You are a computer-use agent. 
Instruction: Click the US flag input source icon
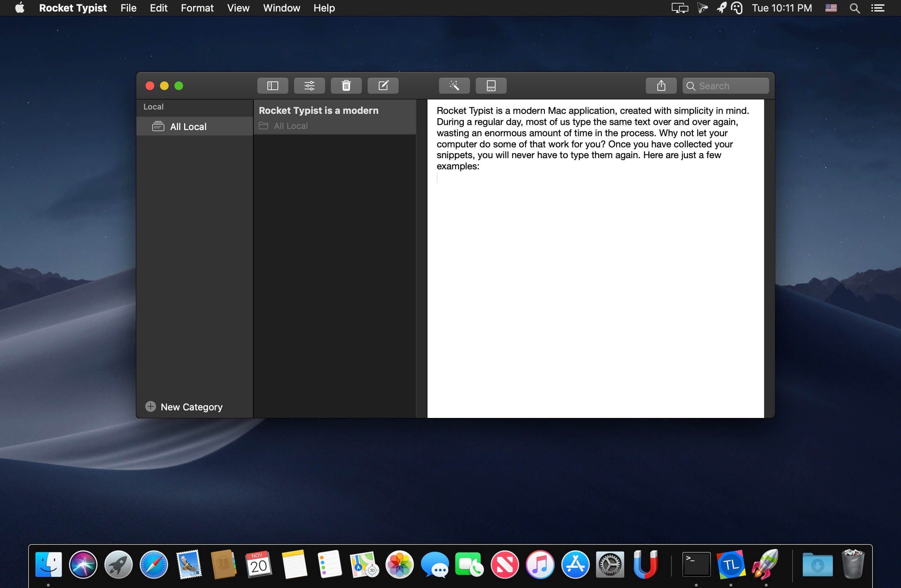831,8
